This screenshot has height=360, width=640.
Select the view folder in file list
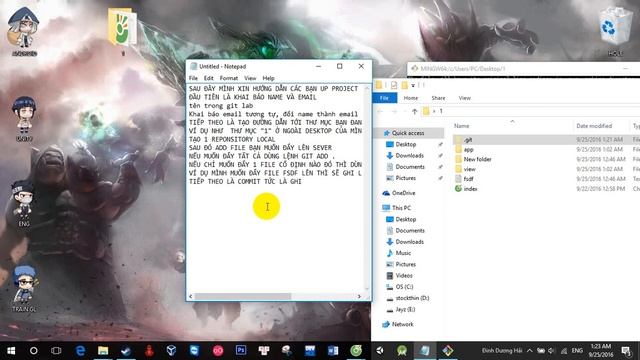point(469,169)
